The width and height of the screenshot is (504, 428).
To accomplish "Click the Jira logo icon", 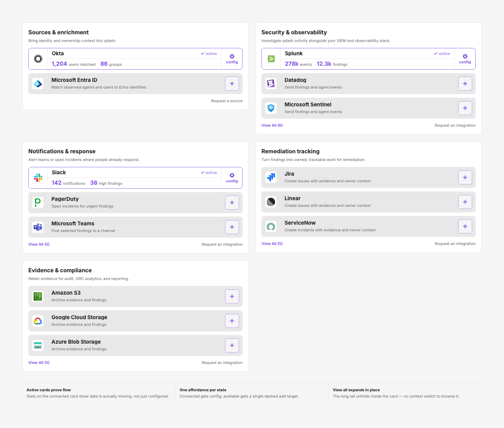I will (x=271, y=177).
